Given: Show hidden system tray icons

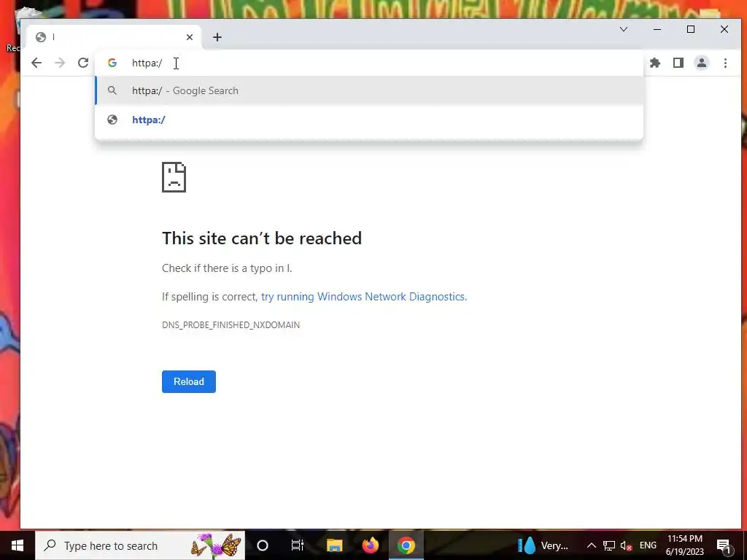Looking at the screenshot, I should pyautogui.click(x=591, y=545).
